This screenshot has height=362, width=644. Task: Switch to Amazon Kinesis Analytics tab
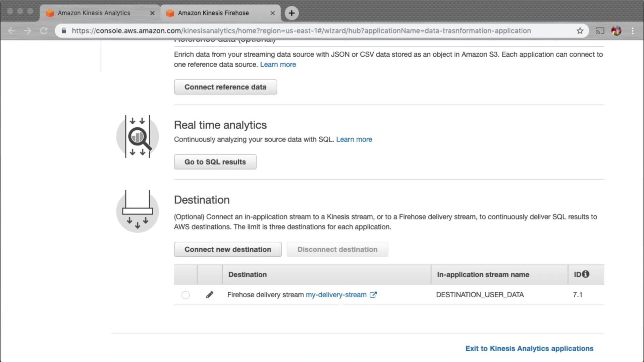click(x=94, y=13)
